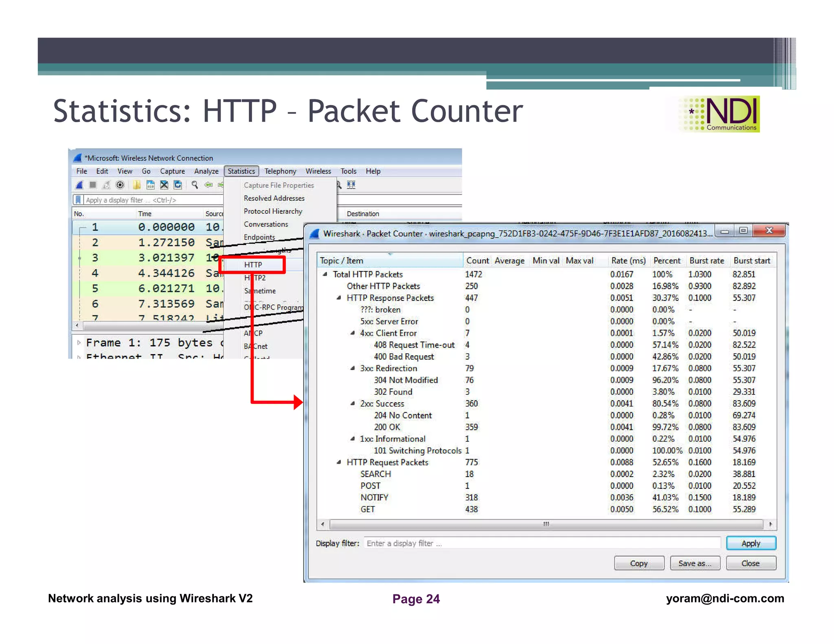Click the Apply button
834x644 pixels.
(751, 543)
